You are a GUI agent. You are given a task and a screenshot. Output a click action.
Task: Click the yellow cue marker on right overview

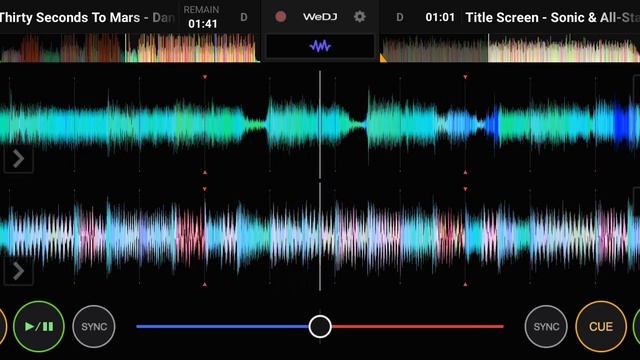click(x=383, y=58)
